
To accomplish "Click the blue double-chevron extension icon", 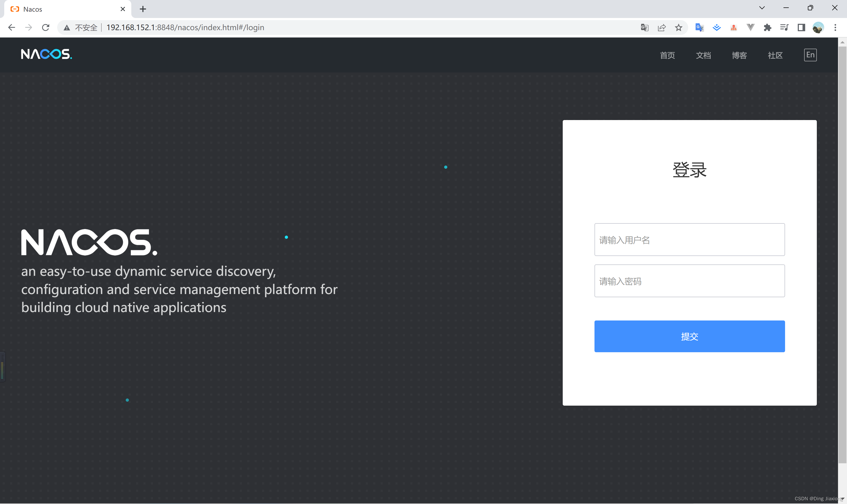I will tap(717, 28).
